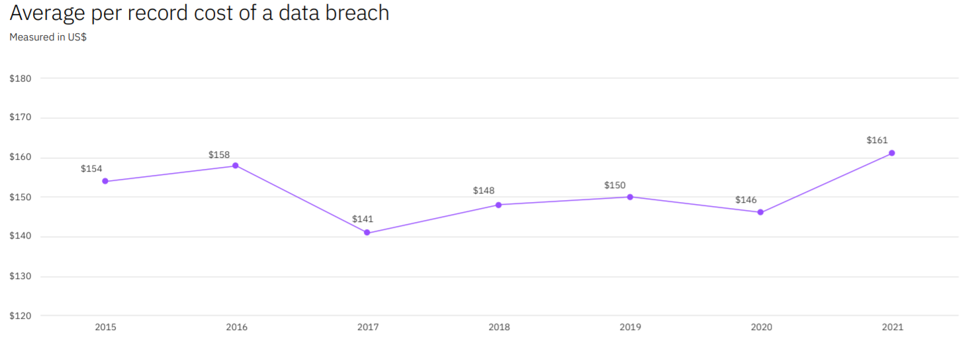Click the 2016 data point at $158
Screen dimensions: 980x363
pos(236,166)
